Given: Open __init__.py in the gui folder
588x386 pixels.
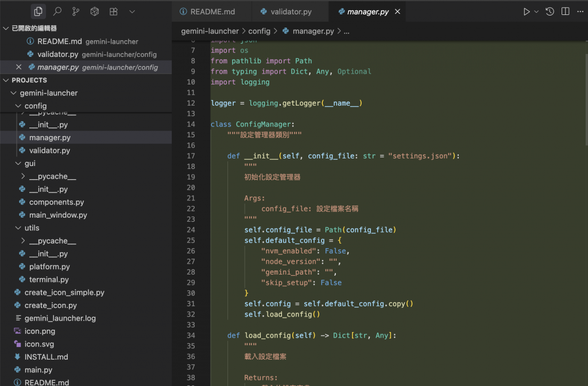Looking at the screenshot, I should tap(86, 189).
